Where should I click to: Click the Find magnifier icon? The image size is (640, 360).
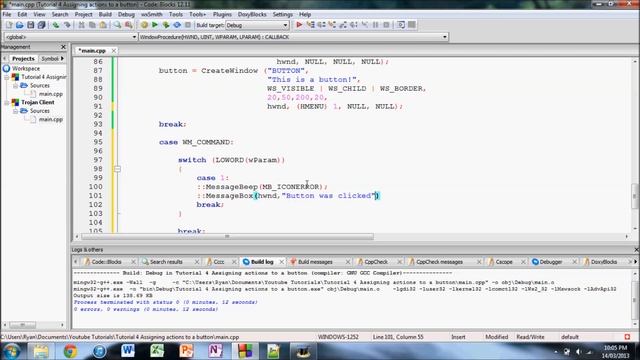click(117, 25)
